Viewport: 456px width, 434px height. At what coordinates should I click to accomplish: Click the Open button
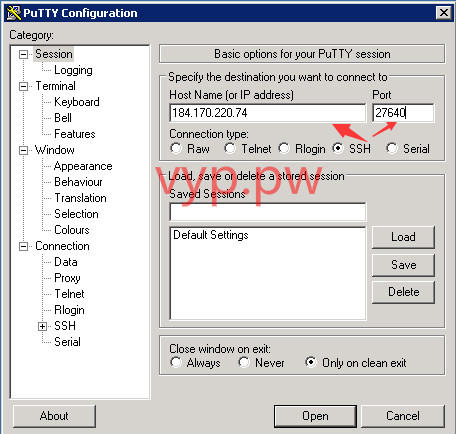pyautogui.click(x=315, y=416)
